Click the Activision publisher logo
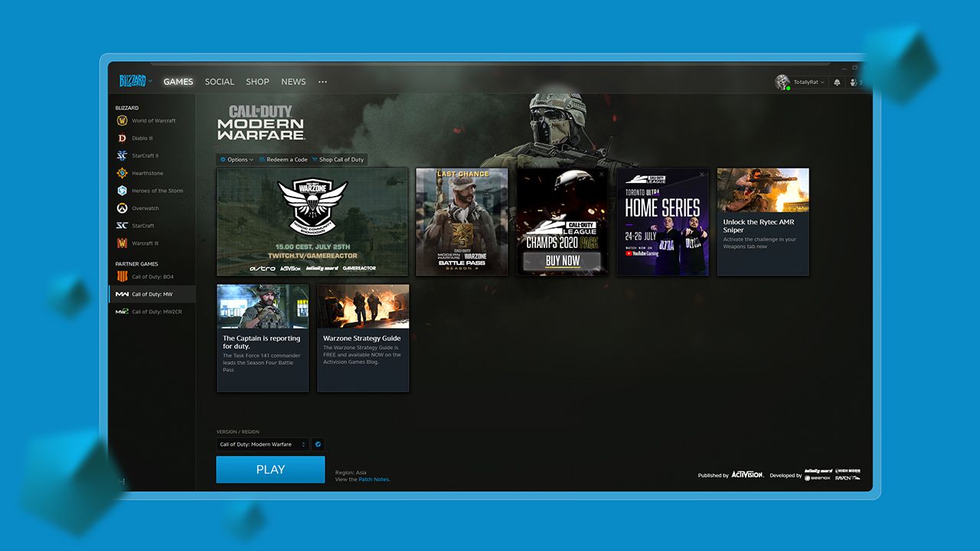This screenshot has width=980, height=551. tap(747, 475)
